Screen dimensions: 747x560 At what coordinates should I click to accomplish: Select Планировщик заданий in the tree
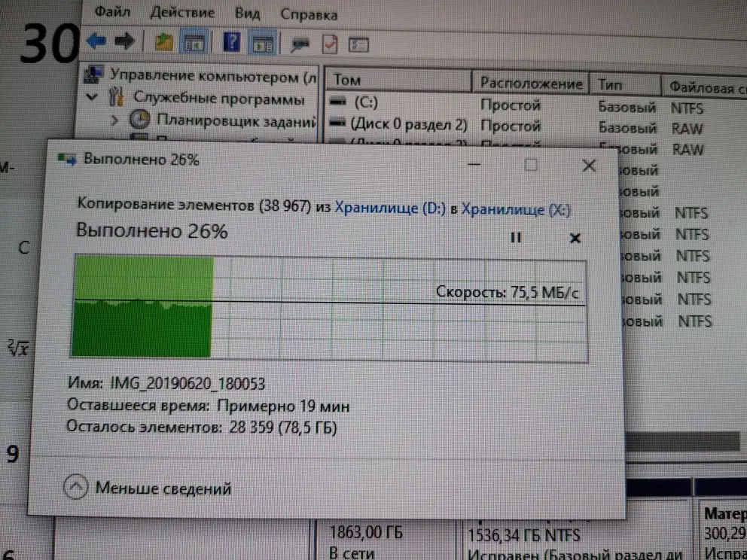point(236,120)
